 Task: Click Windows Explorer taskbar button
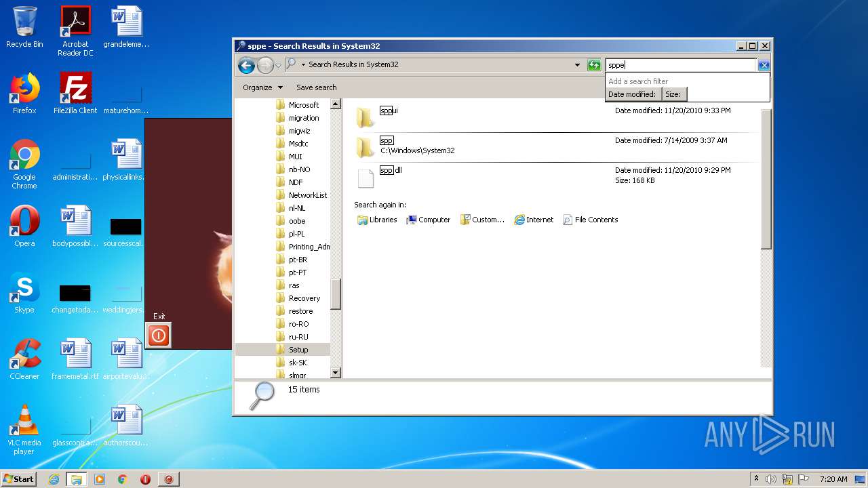click(x=76, y=479)
